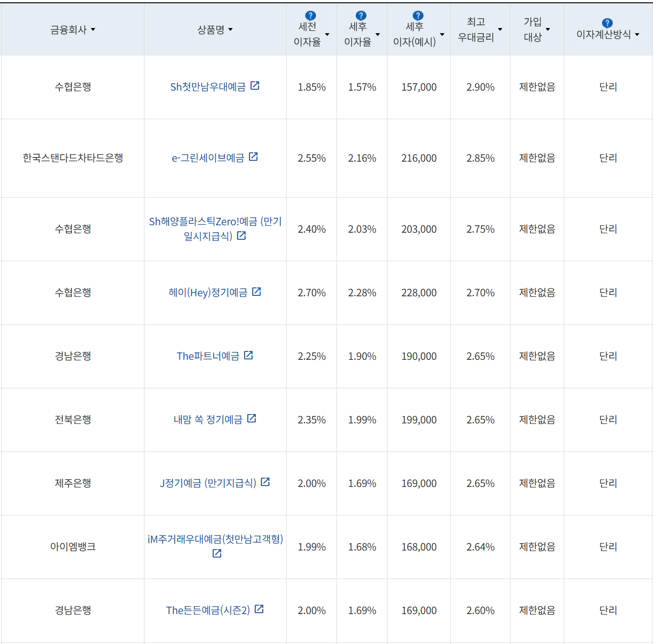Viewport: 653px width, 644px height.
Task: Sort by 금융회사 using its dropdown arrow
Action: [93, 29]
